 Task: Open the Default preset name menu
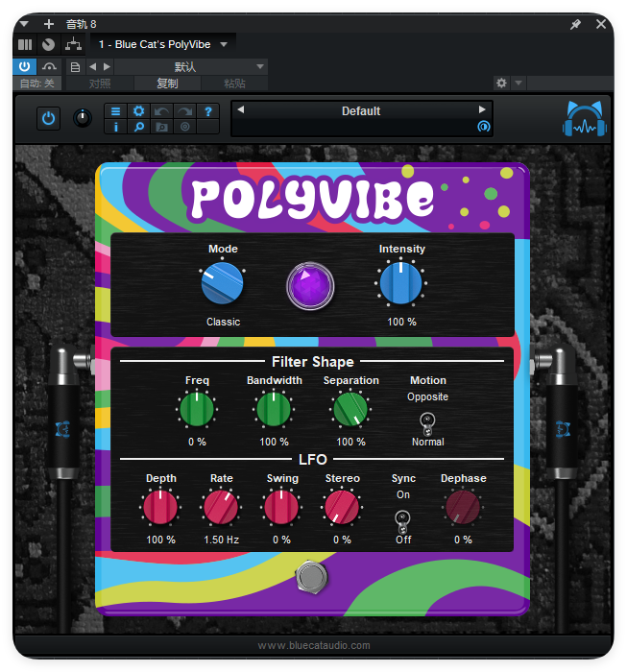pos(361,111)
